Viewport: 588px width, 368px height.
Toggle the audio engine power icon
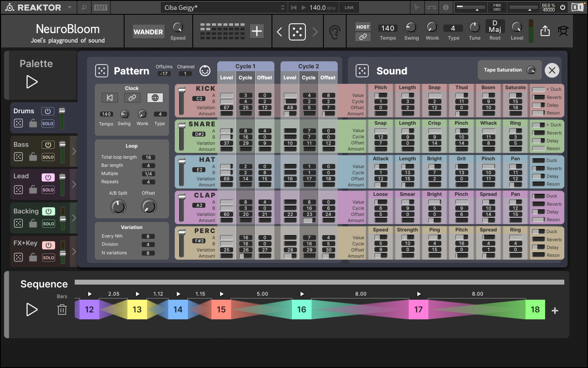click(562, 7)
